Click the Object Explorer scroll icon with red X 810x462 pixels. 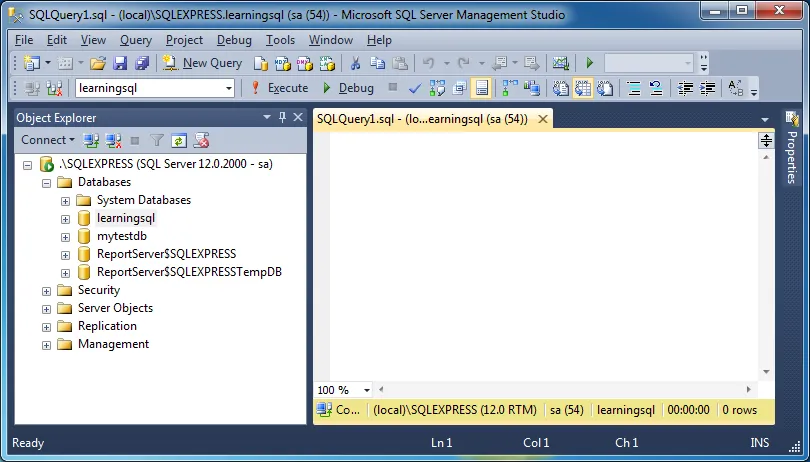tap(201, 140)
